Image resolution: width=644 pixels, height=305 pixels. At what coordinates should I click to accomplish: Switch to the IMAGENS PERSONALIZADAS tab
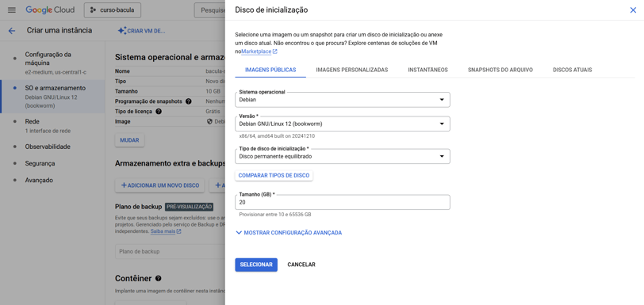352,70
